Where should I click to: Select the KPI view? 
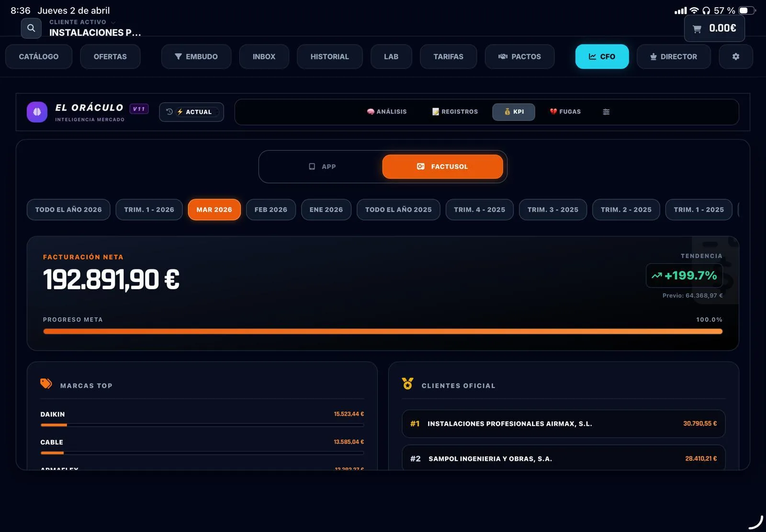514,112
